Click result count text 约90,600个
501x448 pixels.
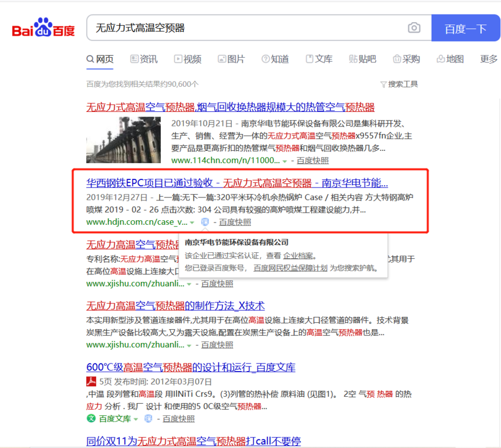(x=180, y=84)
